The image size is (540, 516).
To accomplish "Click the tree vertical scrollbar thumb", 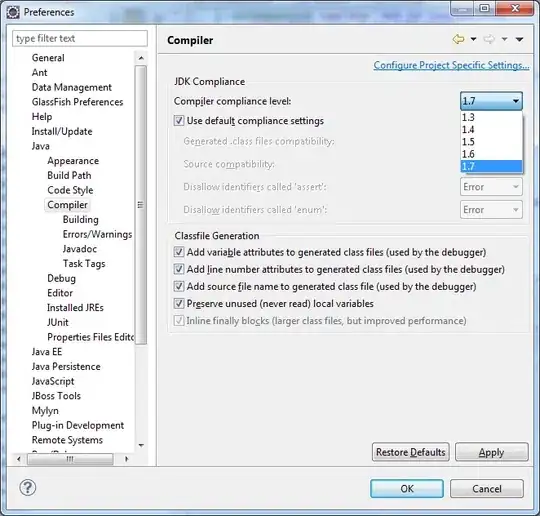I will 141,205.
